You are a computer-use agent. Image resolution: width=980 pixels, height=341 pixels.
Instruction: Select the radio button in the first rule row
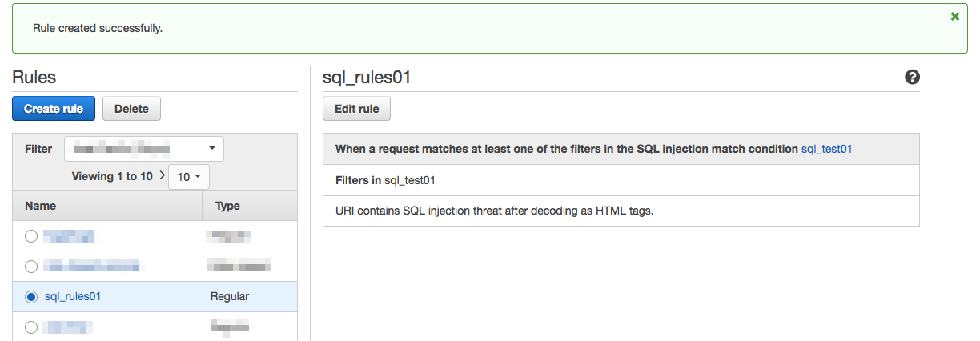point(31,236)
